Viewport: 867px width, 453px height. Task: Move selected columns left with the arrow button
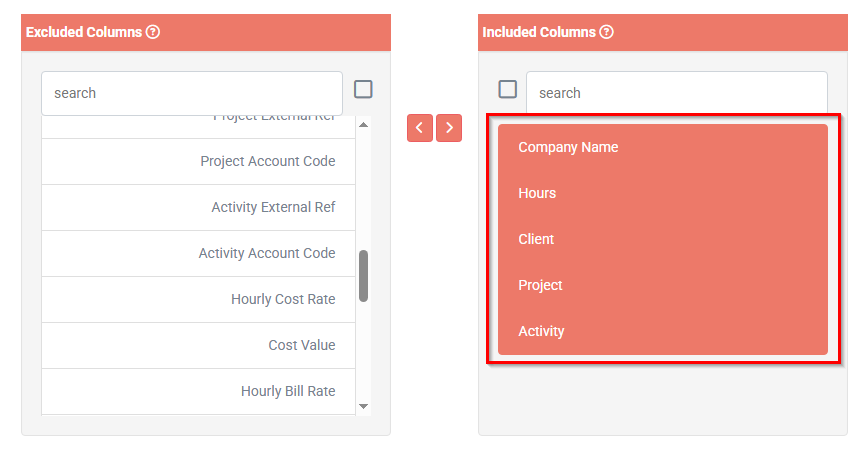[x=420, y=128]
